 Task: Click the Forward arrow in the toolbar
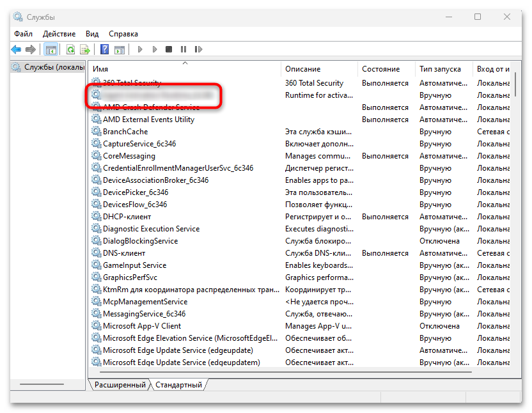click(x=31, y=49)
